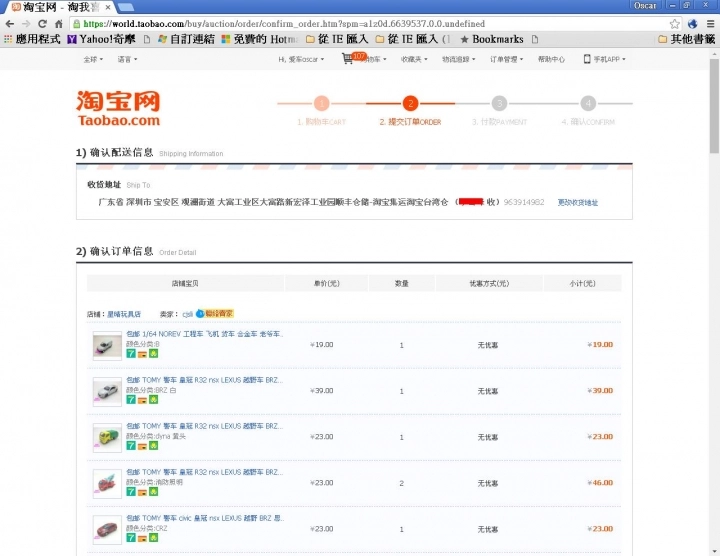Click the browser forward arrow
The width and height of the screenshot is (720, 556).
click(x=26, y=24)
